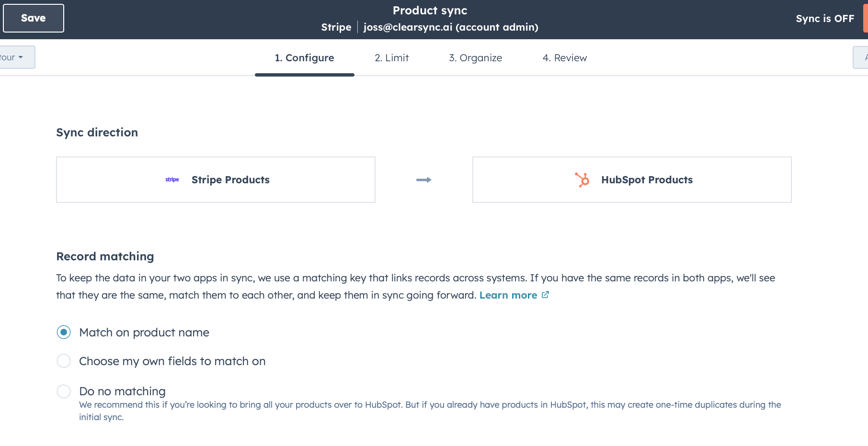
Task: Click the Stripe logo icon
Action: (172, 179)
